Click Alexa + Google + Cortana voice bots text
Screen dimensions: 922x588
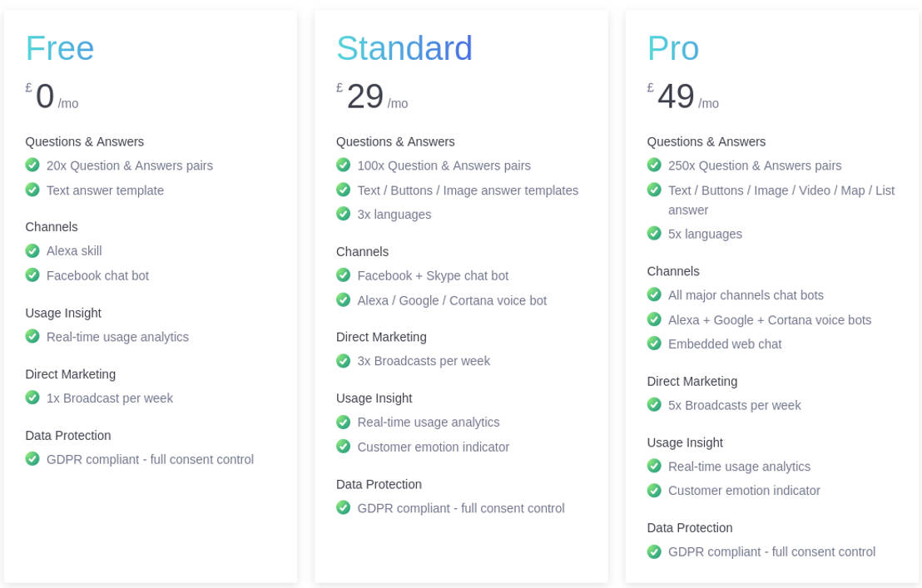[770, 320]
